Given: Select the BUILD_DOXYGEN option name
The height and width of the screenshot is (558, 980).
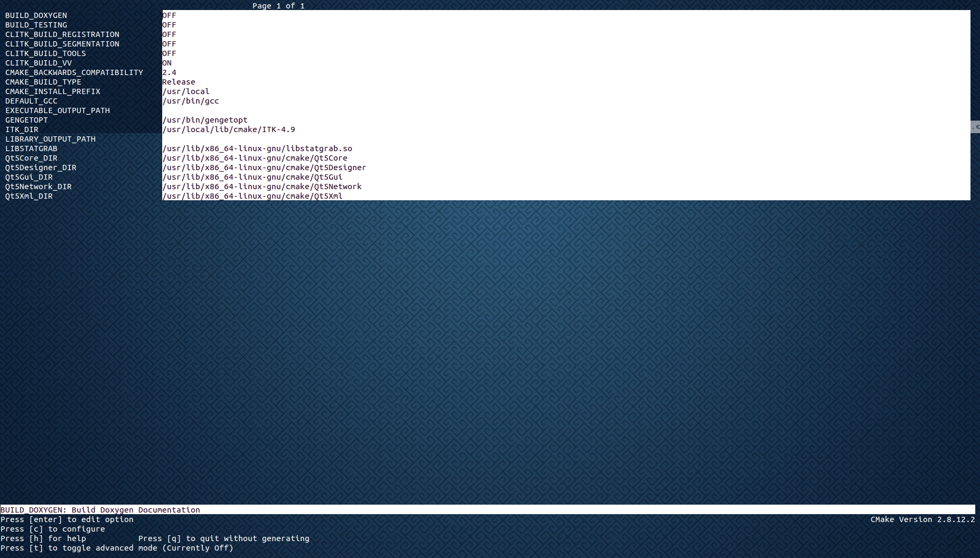Looking at the screenshot, I should click(36, 15).
